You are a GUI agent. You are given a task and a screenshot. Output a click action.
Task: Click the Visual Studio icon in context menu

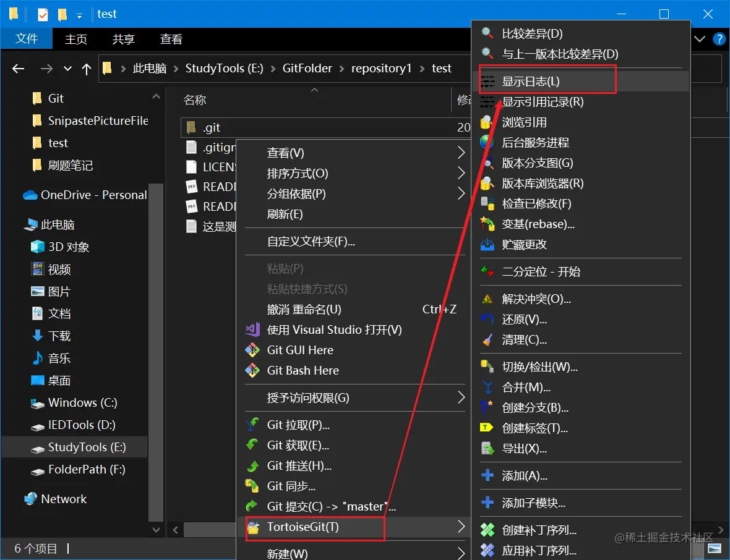tap(252, 330)
